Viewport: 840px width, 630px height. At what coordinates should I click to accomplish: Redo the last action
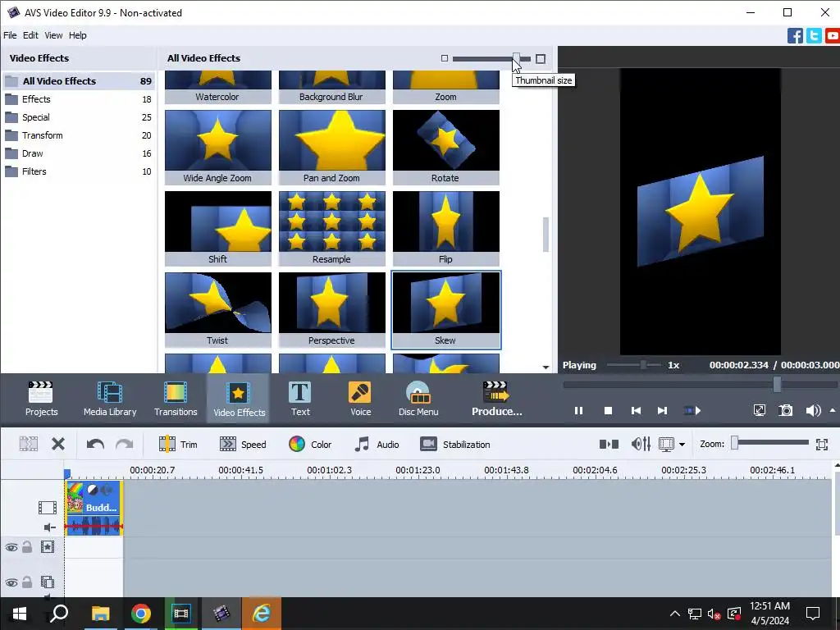point(125,444)
